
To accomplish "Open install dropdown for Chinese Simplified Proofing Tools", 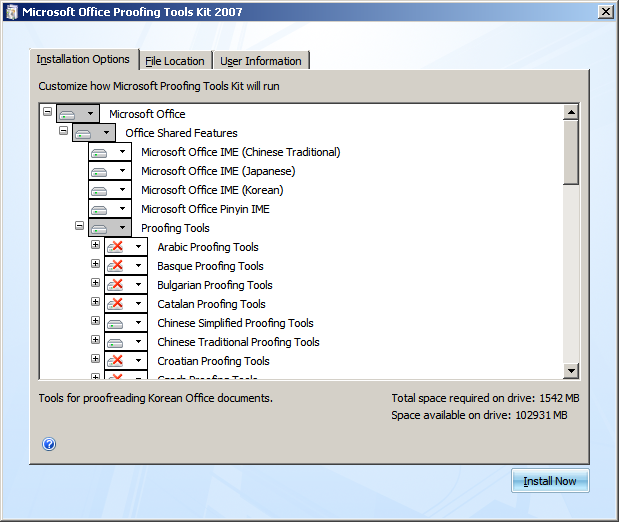I will (126, 322).
